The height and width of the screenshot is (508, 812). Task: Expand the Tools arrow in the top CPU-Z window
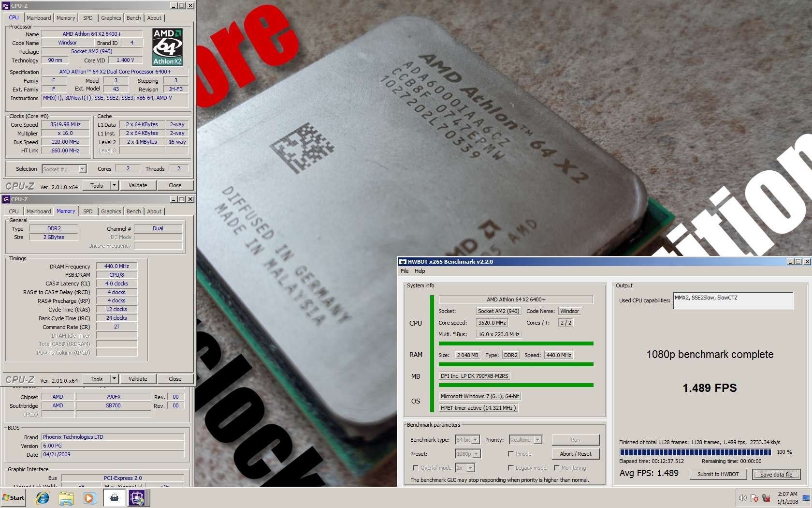pyautogui.click(x=115, y=185)
